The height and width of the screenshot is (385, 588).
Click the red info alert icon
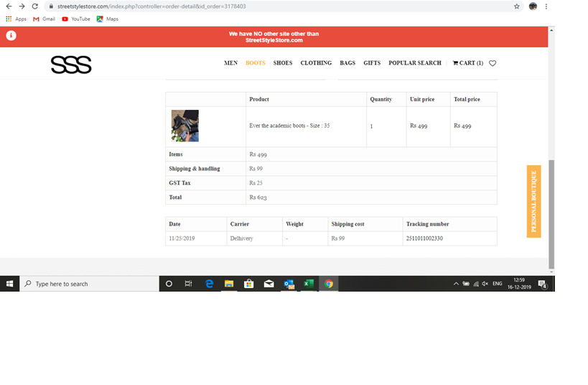point(11,36)
